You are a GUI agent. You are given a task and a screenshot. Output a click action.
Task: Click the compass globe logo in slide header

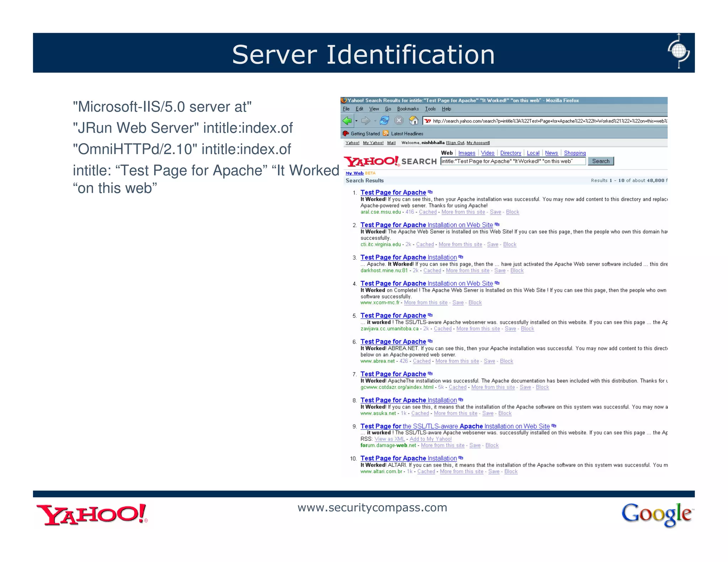click(x=679, y=51)
